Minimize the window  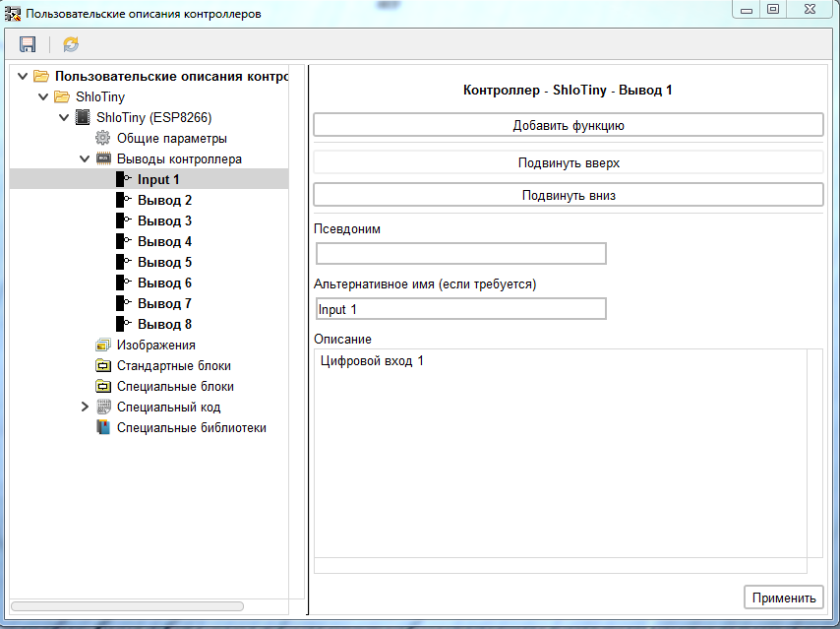tap(747, 9)
